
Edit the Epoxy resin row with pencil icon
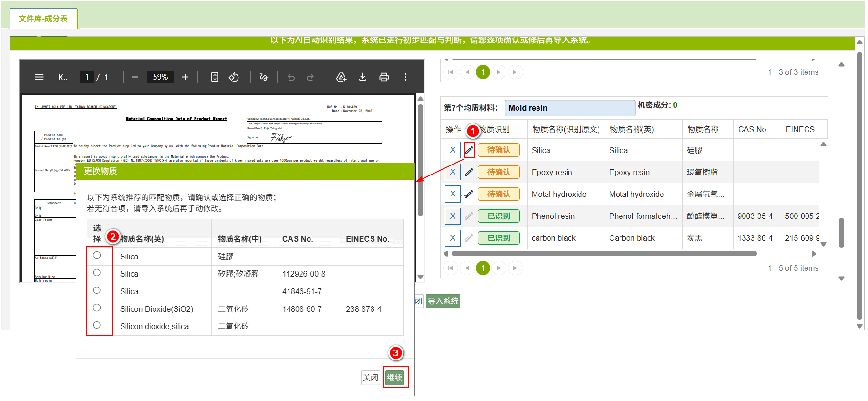(x=469, y=172)
